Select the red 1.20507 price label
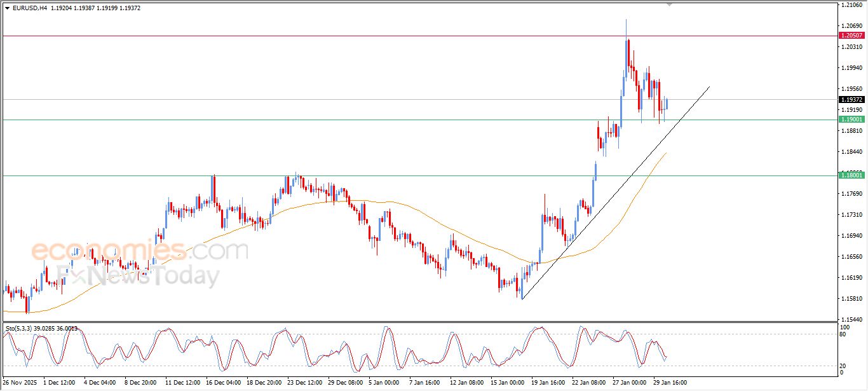 click(x=851, y=36)
